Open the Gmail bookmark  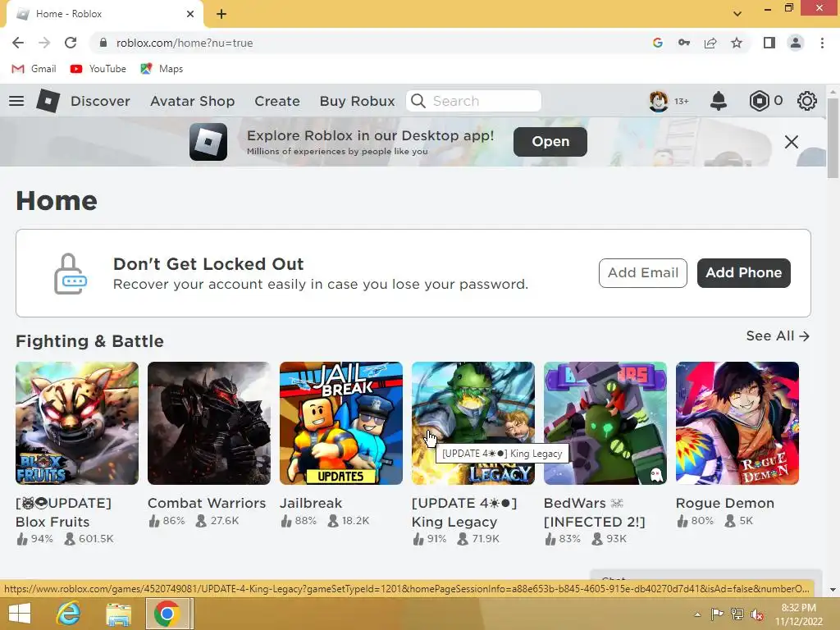(34, 69)
